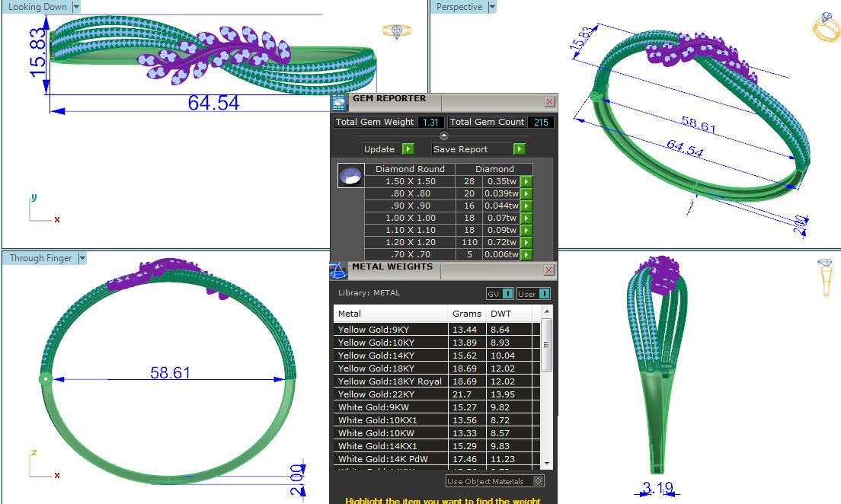
Task: Open the Perspective viewport dropdown arrow
Action: (491, 7)
